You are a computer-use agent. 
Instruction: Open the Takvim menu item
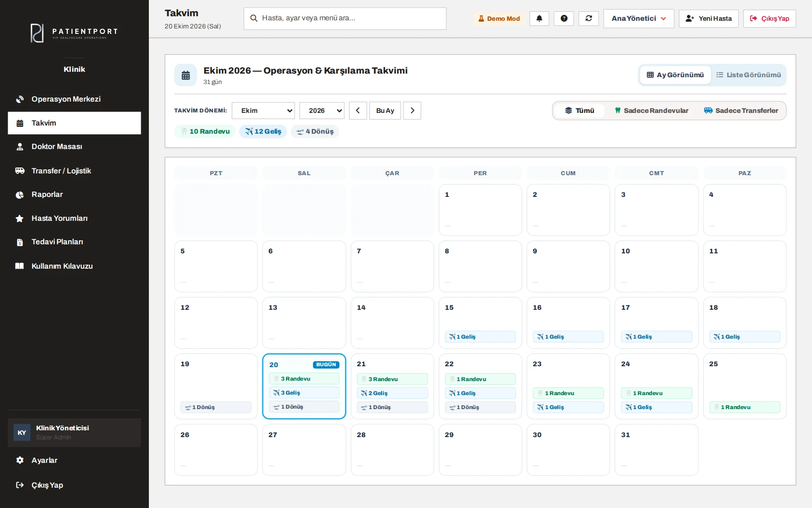[74, 123]
